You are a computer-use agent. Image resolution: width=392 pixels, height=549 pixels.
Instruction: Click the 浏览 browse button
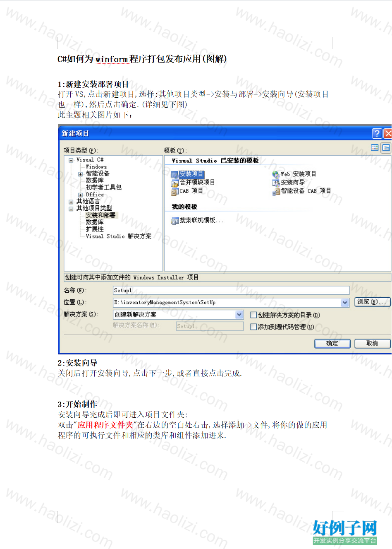click(x=373, y=302)
